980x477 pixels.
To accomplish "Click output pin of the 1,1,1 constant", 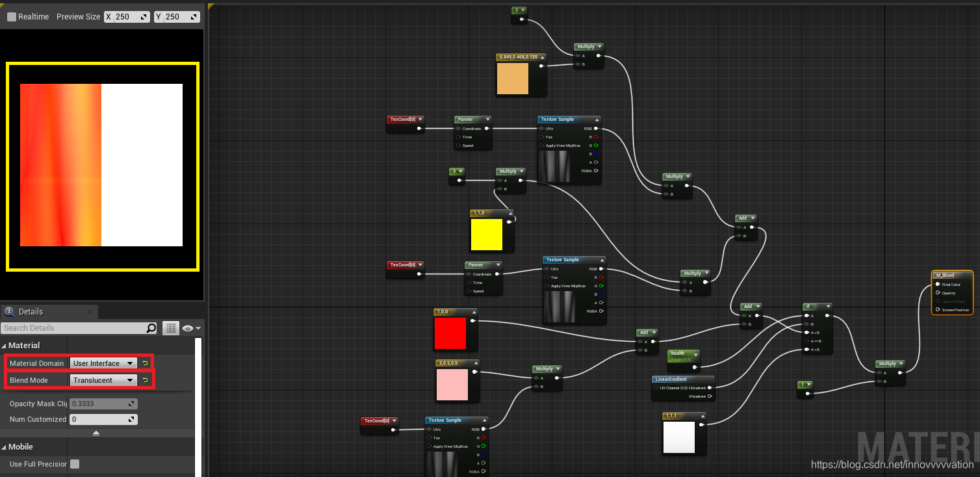I will (702, 424).
